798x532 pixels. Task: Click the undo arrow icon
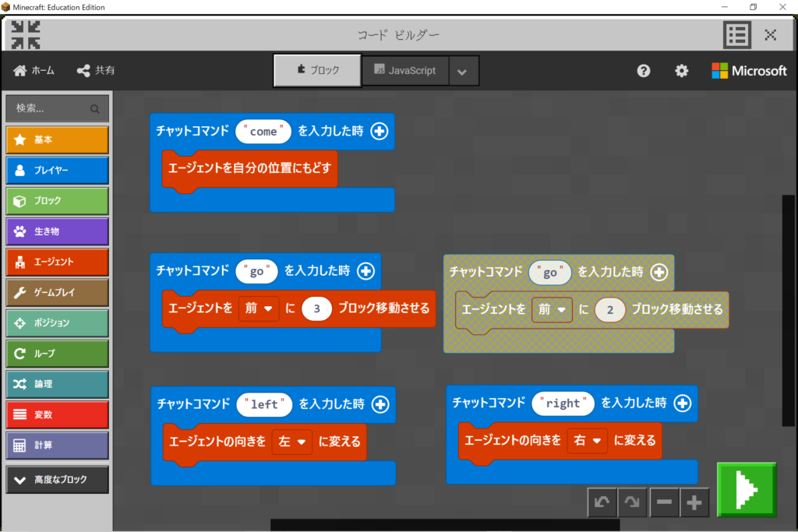point(602,502)
